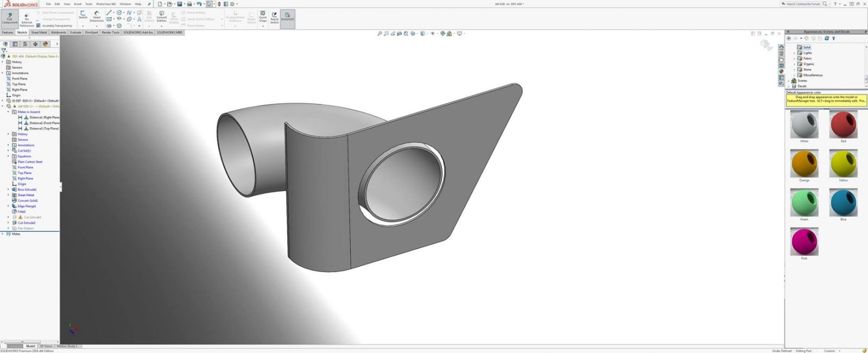
Task: Open the Motion Study 1 tab
Action: tap(67, 346)
